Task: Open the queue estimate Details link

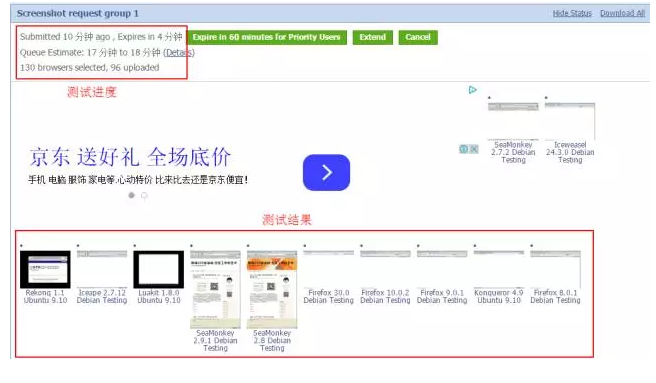Action: tap(179, 53)
